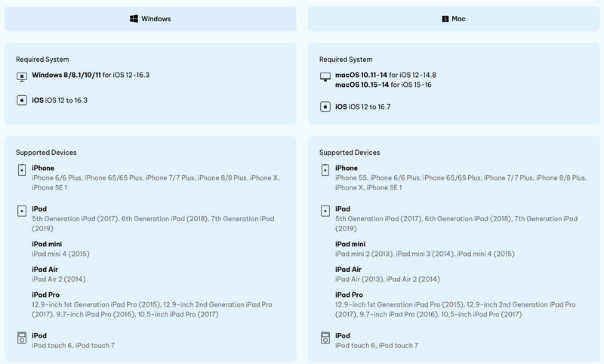The height and width of the screenshot is (364, 604).
Task: Click iPhone list starting 'iPhone 5S'
Action: tap(461, 183)
